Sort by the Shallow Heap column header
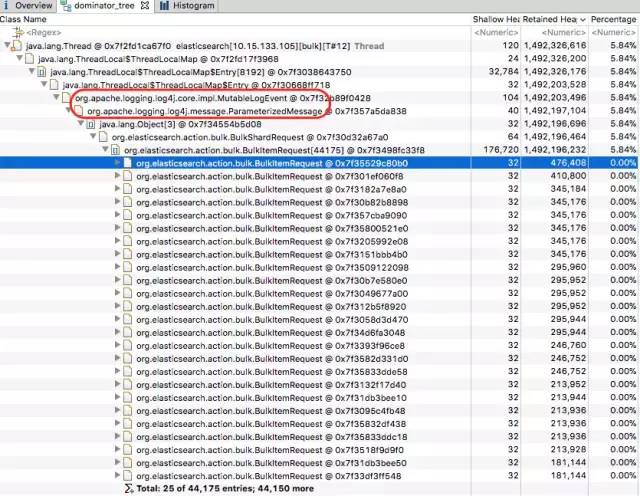The image size is (640, 496). pos(496,19)
